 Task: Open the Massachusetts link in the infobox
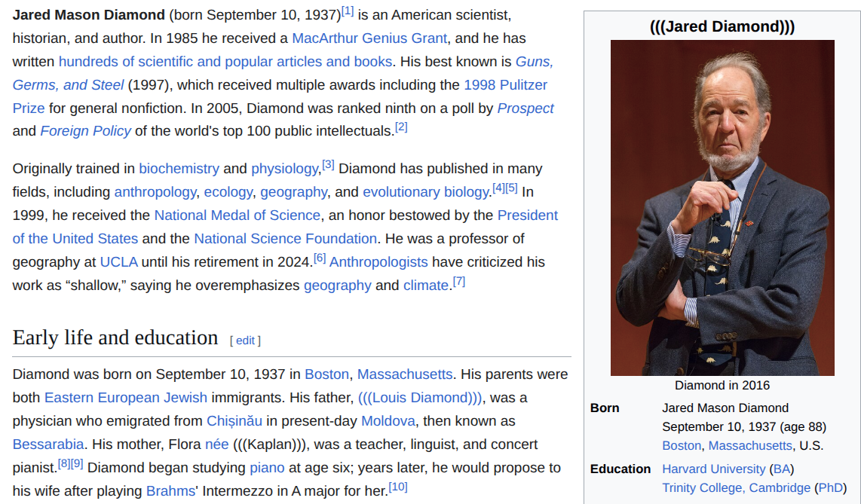pos(750,446)
